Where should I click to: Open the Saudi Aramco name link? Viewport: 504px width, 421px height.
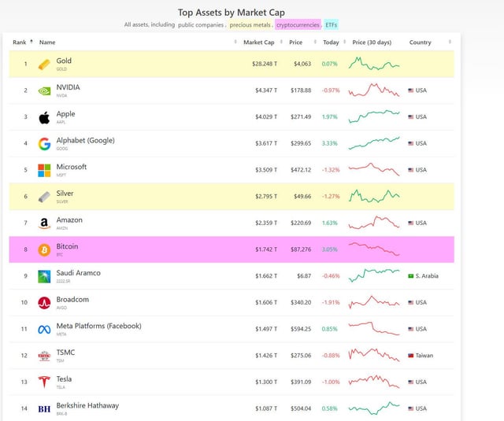[x=79, y=273]
